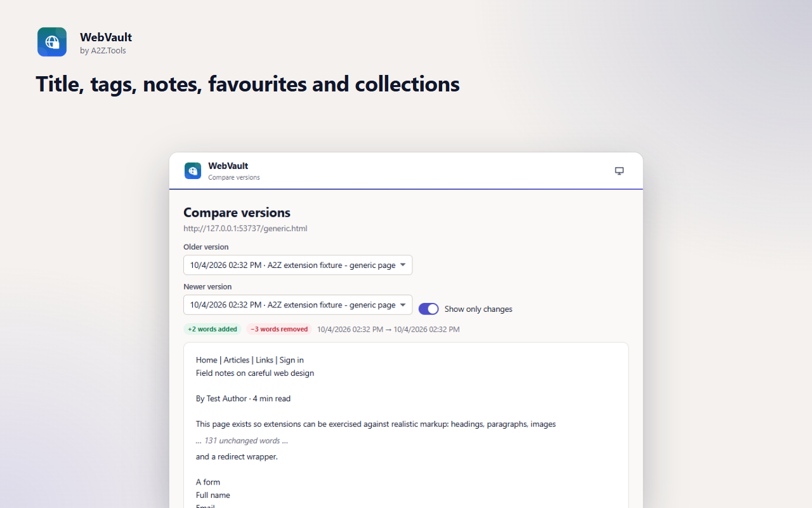
Task: Click the Compare versions heading
Action: (237, 212)
